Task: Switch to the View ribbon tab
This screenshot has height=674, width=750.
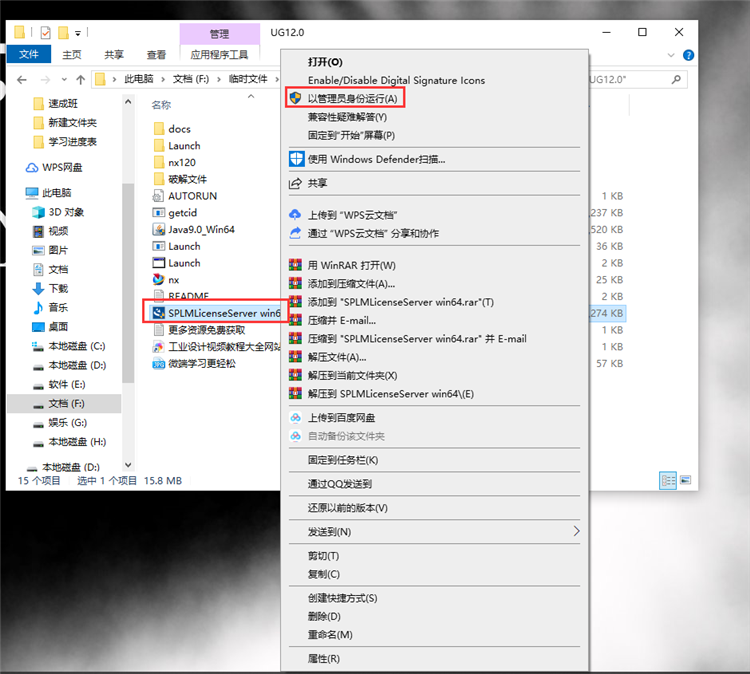Action: (x=156, y=55)
